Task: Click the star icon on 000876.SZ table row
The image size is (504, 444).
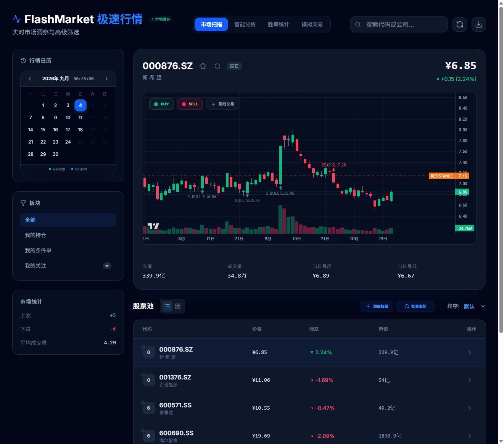Action: point(143,347)
